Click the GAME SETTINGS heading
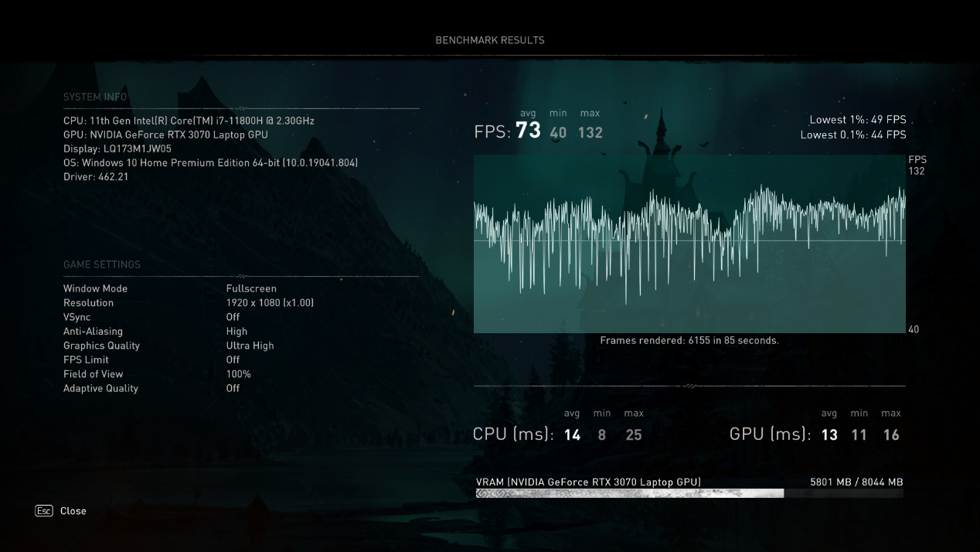 point(102,264)
